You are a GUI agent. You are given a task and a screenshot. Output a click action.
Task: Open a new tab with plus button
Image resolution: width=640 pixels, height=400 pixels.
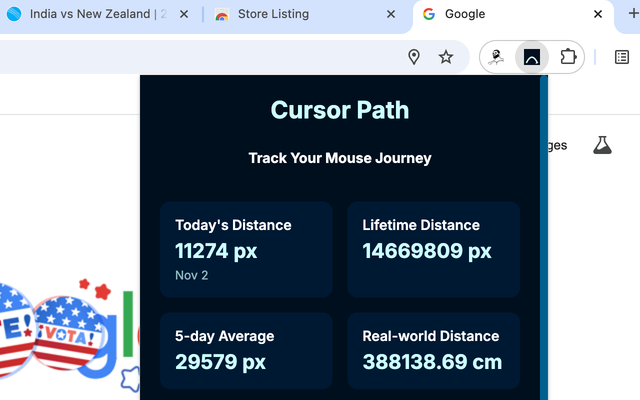(633, 14)
